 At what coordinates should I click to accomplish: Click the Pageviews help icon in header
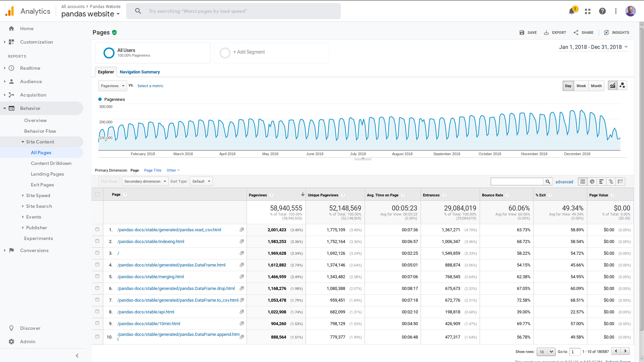pyautogui.click(x=272, y=195)
